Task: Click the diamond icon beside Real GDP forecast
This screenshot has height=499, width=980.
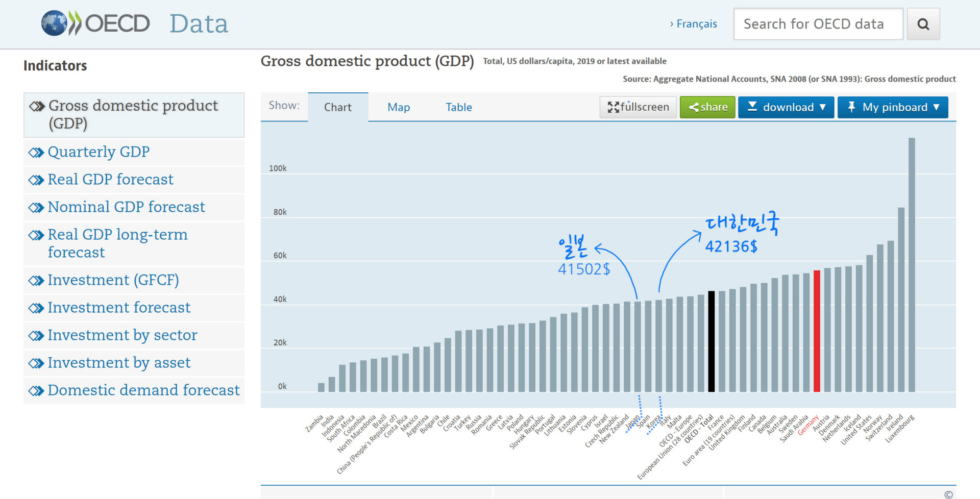Action: click(36, 180)
